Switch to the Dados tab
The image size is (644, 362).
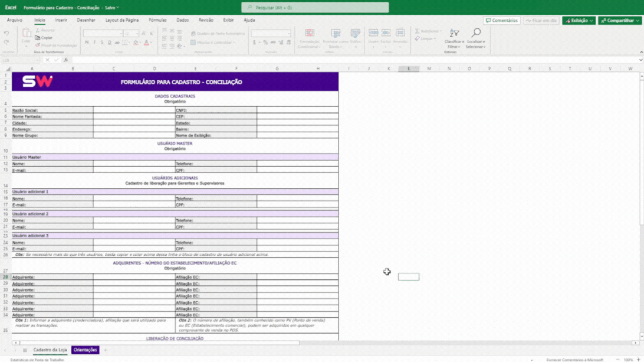tap(182, 19)
